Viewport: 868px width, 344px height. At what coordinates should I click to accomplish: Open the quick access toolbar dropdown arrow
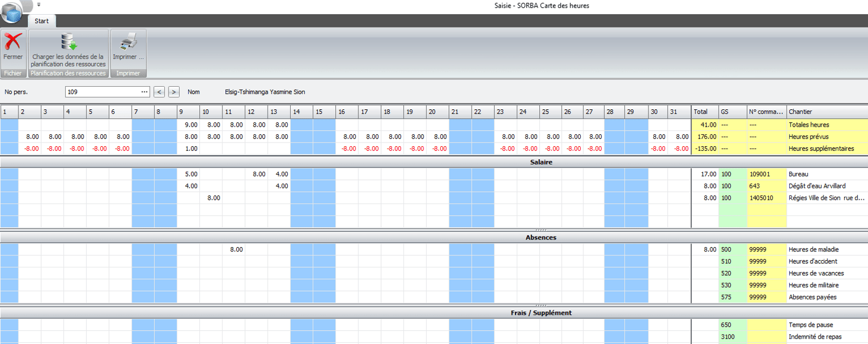(x=39, y=4)
